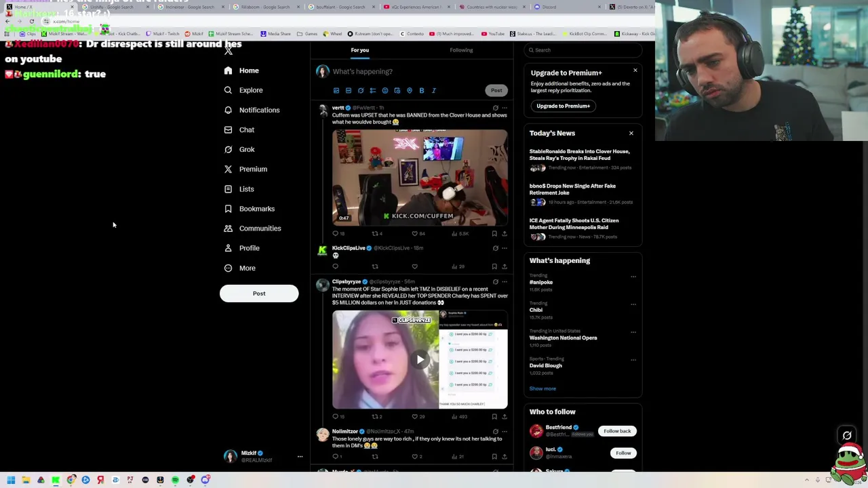This screenshot has width=868, height=488.
Task: Click the blue Post button in the sidebar
Action: 259,293
